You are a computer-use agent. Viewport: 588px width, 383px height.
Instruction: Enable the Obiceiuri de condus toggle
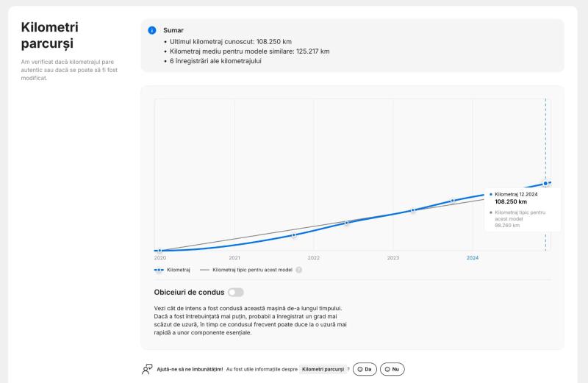click(235, 293)
